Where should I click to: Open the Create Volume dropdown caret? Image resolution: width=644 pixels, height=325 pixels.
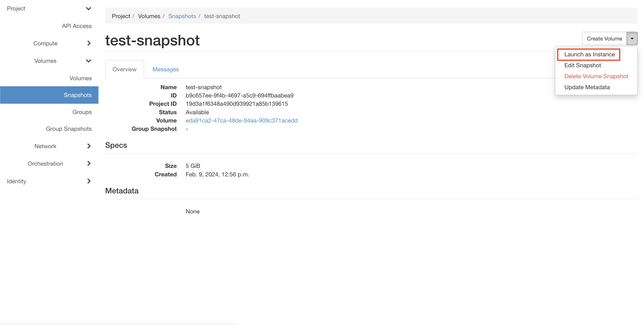click(632, 38)
